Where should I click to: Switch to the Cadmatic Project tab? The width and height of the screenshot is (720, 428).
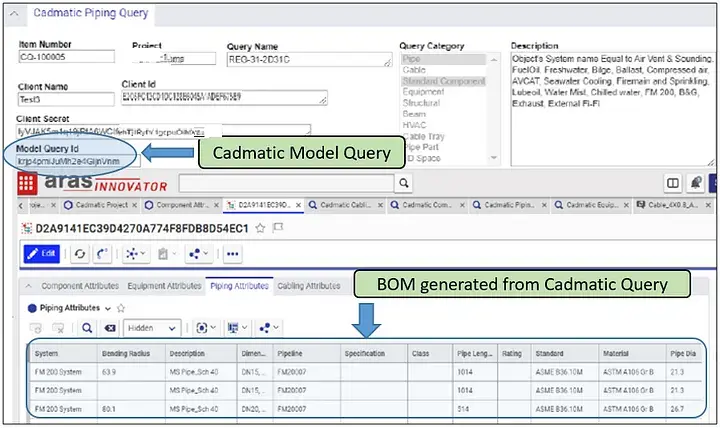click(101, 205)
